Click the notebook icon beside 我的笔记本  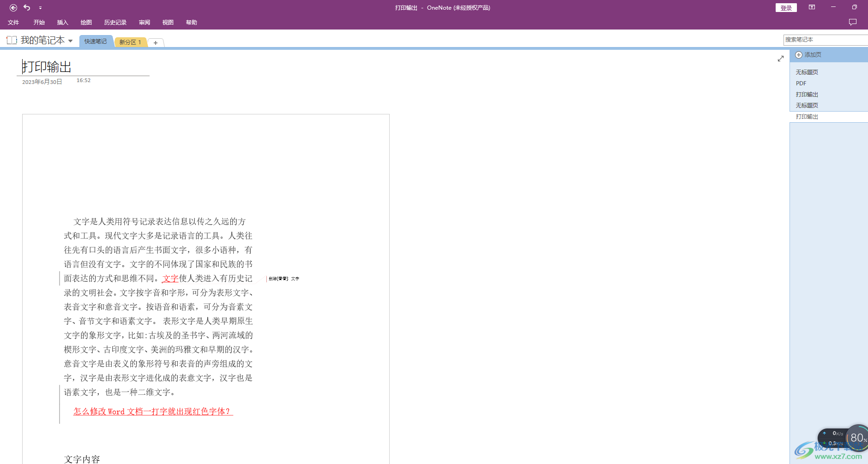(12, 40)
